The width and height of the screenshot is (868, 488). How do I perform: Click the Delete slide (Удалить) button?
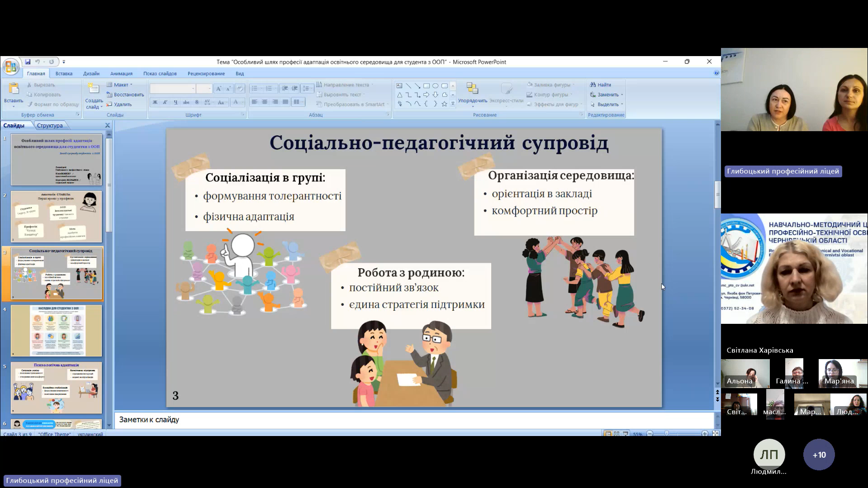[119, 104]
